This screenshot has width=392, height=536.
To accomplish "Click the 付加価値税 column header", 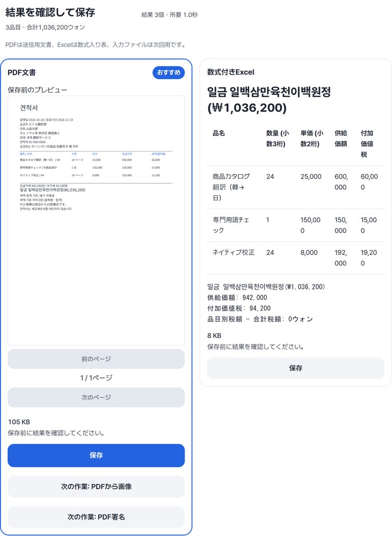I will pos(367,144).
